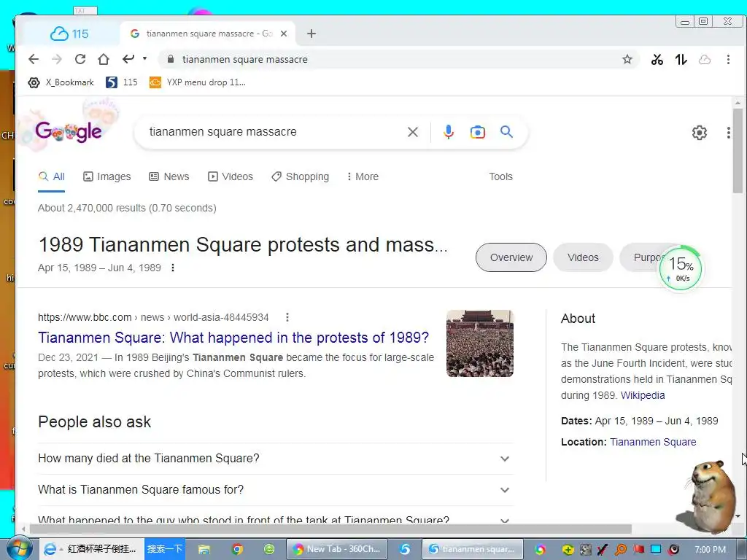Screen dimensions: 747x560
Task: Launch Chrome from the taskbar
Action: coord(237,550)
